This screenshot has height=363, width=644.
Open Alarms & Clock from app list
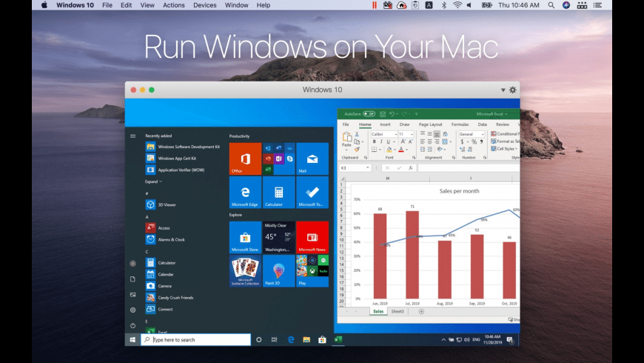[x=165, y=239]
